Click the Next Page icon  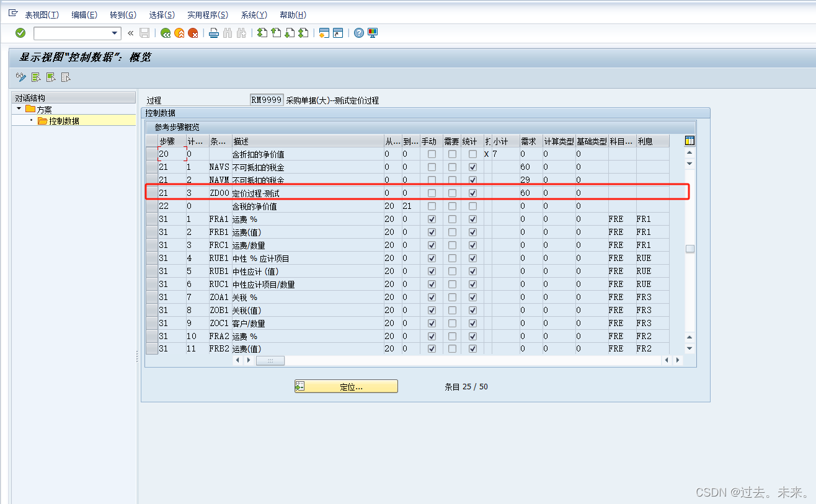click(290, 33)
